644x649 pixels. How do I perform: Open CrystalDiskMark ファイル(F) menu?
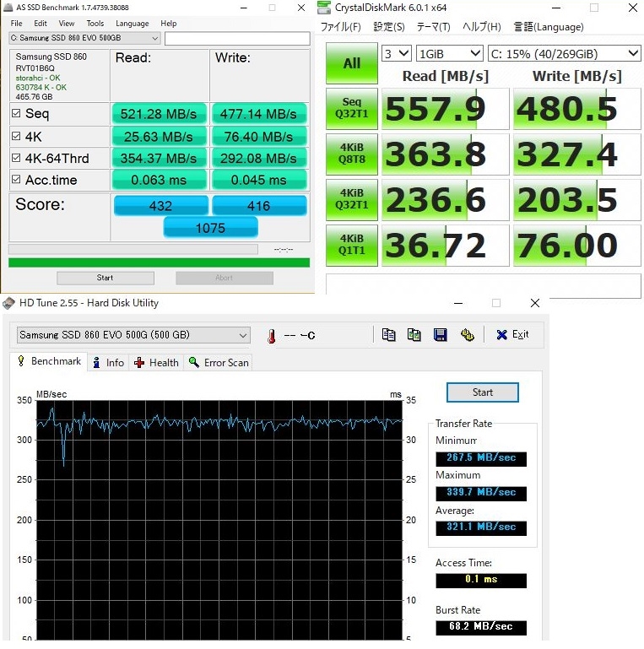pos(341,27)
